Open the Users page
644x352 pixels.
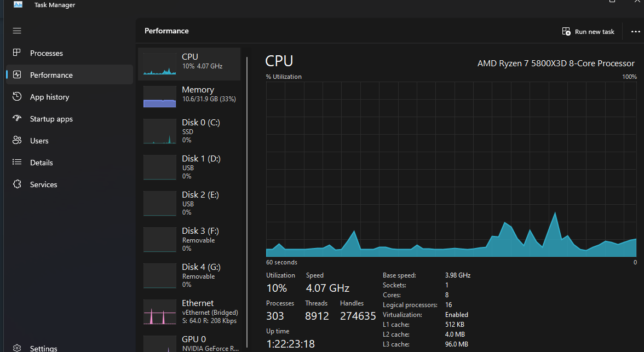click(x=70, y=141)
